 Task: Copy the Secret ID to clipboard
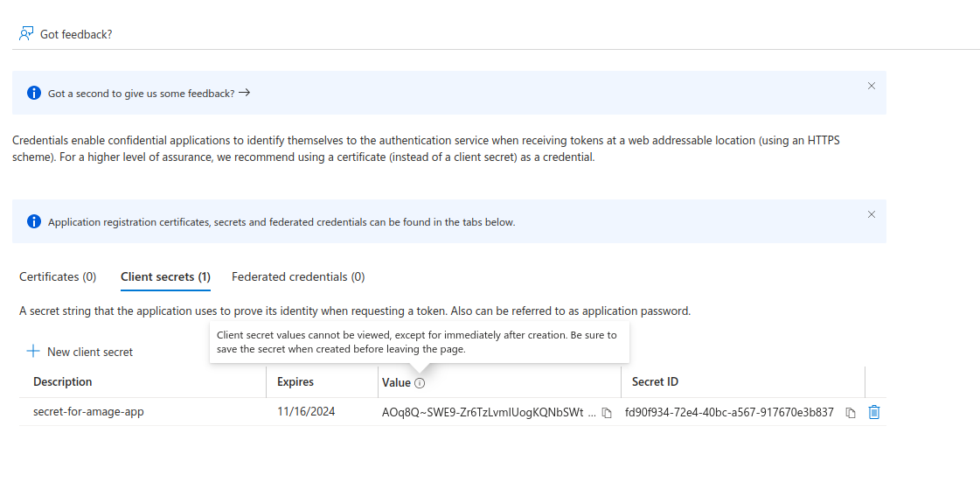coord(850,413)
